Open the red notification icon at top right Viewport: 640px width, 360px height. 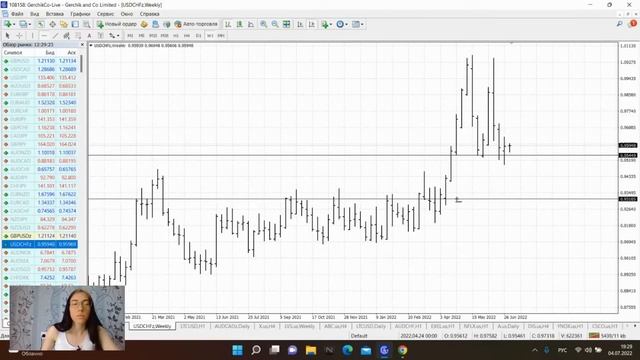click(633, 24)
